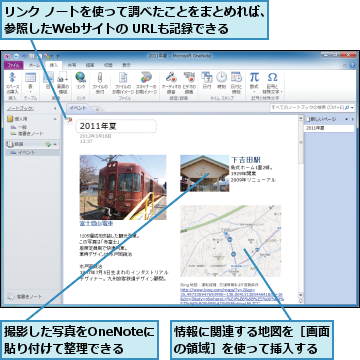Switch to the Share (共有) ribbon tab
360x360 pixels.
point(72,65)
